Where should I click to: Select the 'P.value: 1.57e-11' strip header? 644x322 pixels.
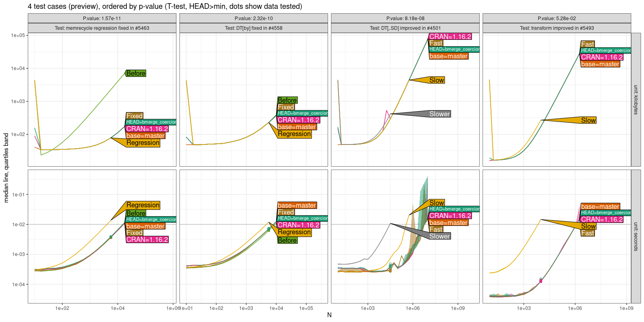pyautogui.click(x=102, y=19)
